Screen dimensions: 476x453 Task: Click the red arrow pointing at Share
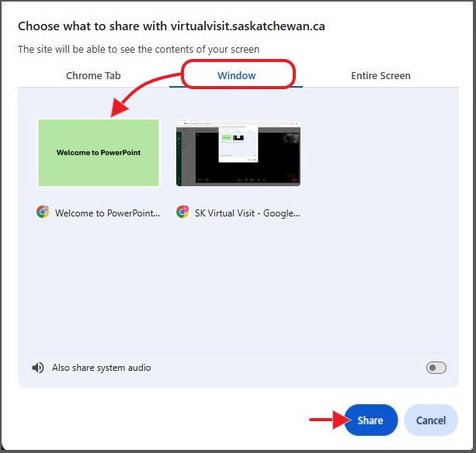click(330, 420)
